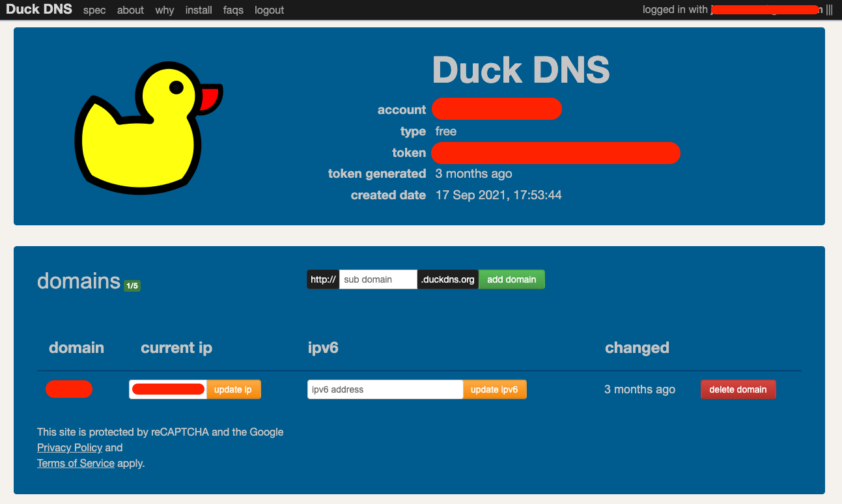
Task: Click the yellow duck logo image
Action: click(x=148, y=128)
